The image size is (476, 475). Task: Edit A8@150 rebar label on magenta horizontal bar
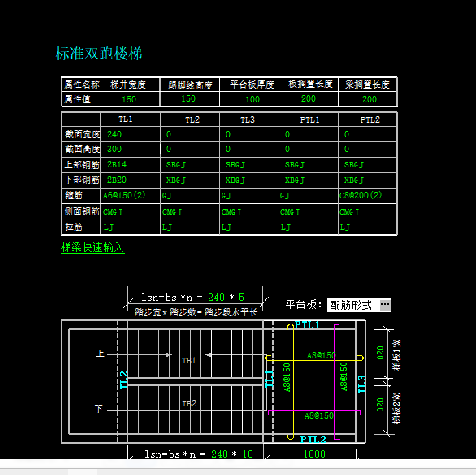coord(319,415)
